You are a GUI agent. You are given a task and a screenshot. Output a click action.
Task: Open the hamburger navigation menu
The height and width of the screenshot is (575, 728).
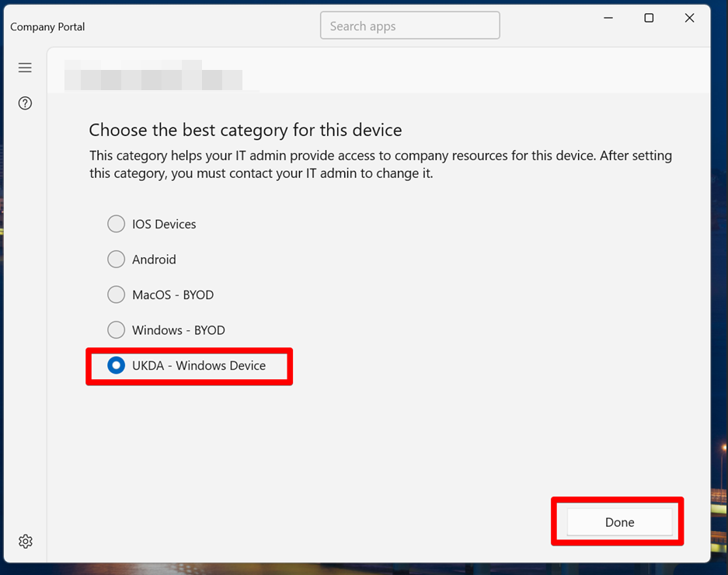[25, 68]
